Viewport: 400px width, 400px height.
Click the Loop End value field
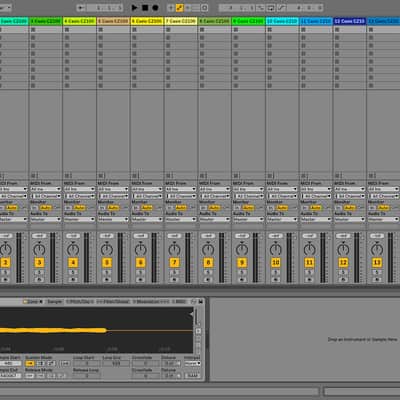[x=116, y=364]
